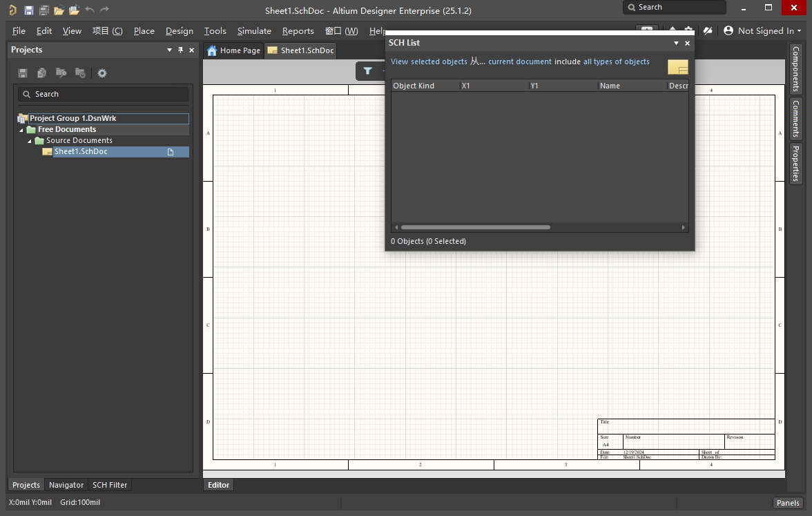Click the View link in SCH List
Image resolution: width=812 pixels, height=516 pixels.
point(399,61)
